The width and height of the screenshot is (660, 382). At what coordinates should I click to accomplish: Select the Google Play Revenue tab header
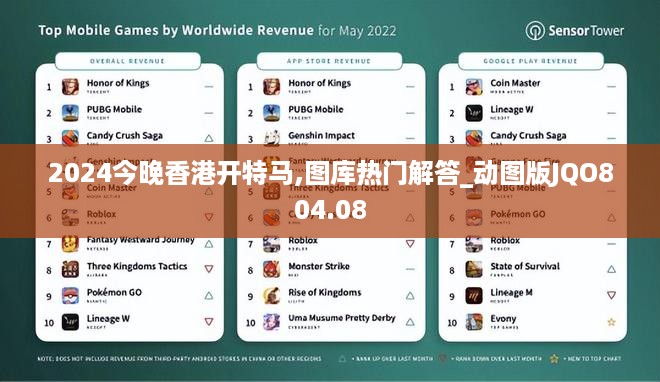click(x=531, y=61)
